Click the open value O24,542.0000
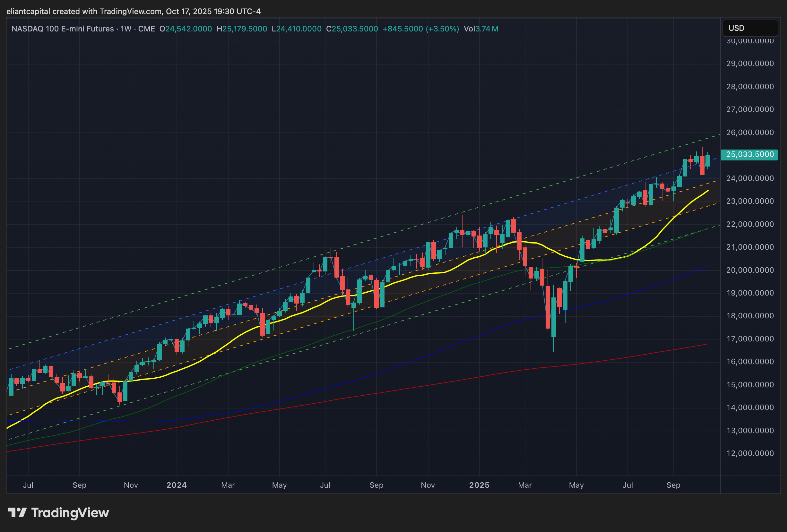The width and height of the screenshot is (787, 532). point(186,29)
